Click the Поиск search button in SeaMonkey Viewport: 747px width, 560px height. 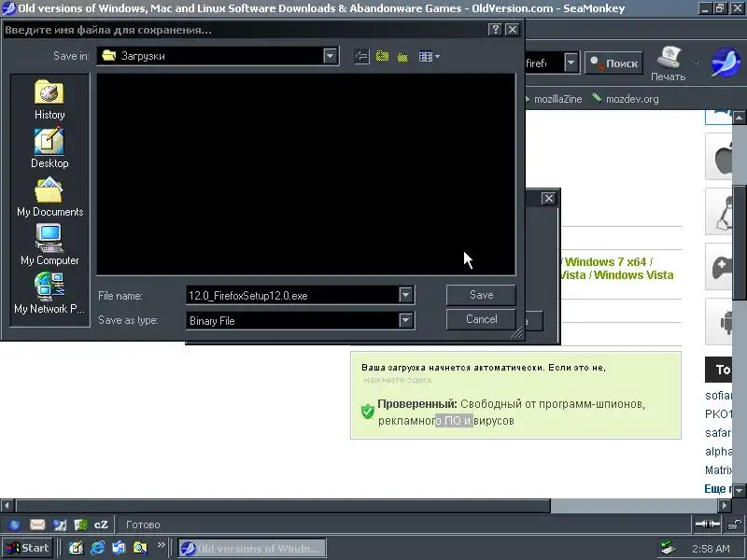pyautogui.click(x=613, y=63)
